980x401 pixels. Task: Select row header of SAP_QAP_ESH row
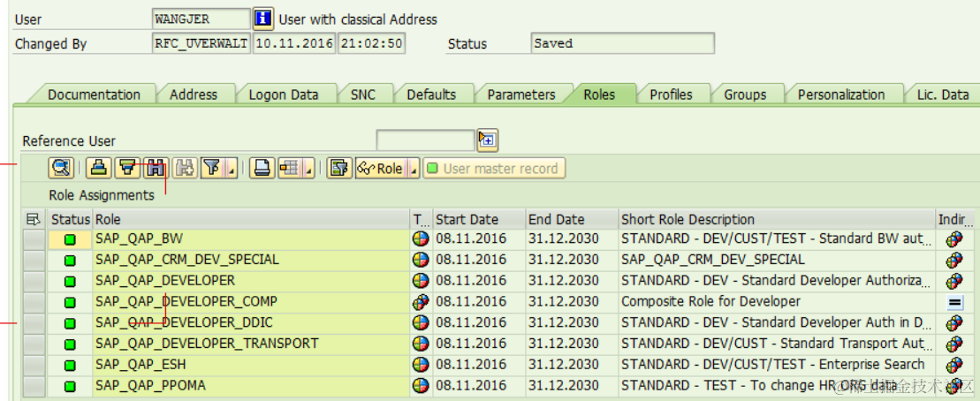[x=34, y=364]
